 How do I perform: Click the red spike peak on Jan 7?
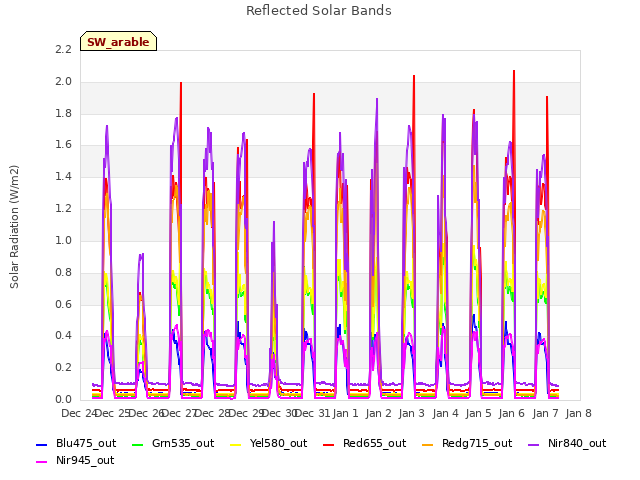point(547,97)
